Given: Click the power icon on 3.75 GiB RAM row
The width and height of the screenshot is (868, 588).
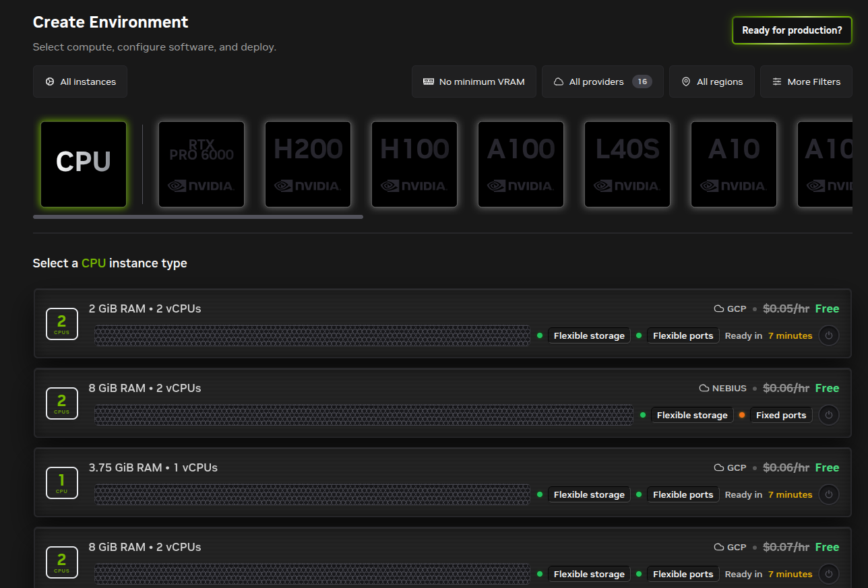Looking at the screenshot, I should [x=829, y=494].
